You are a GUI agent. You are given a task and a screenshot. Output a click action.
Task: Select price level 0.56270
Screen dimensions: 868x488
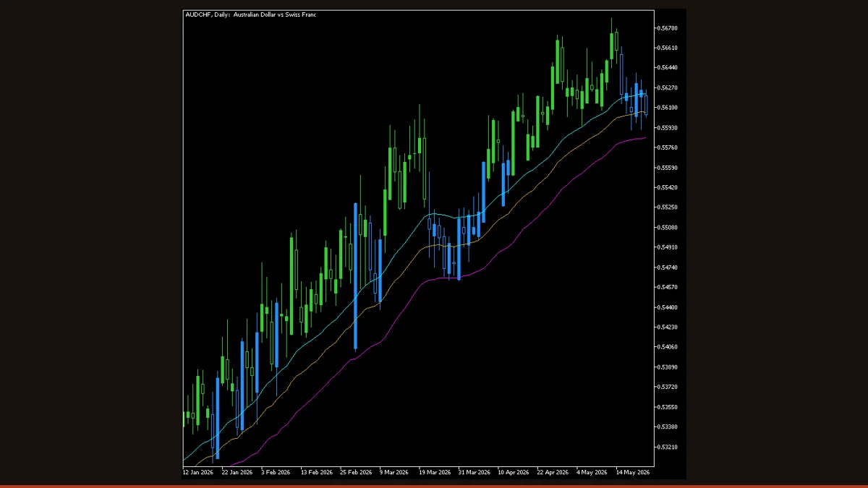(668, 87)
